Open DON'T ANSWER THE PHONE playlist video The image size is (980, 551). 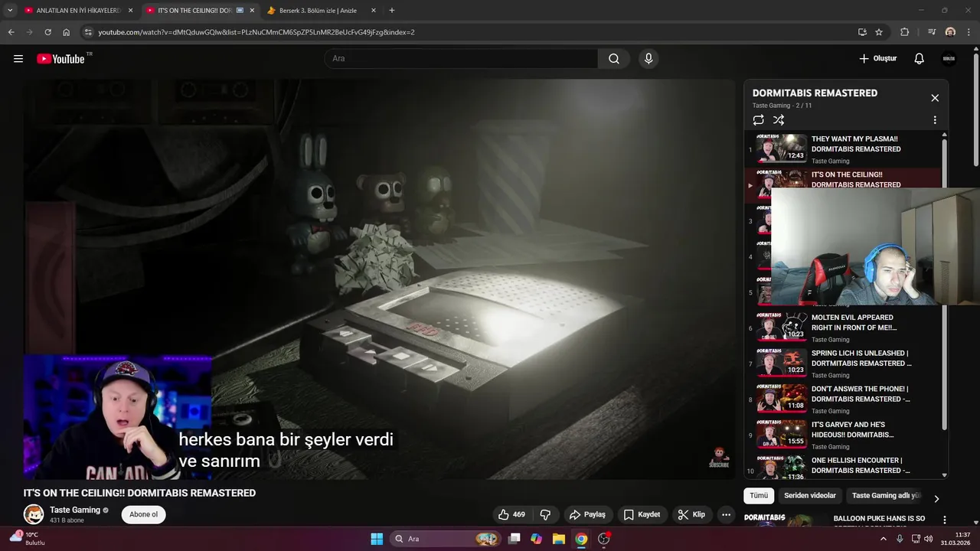point(842,399)
